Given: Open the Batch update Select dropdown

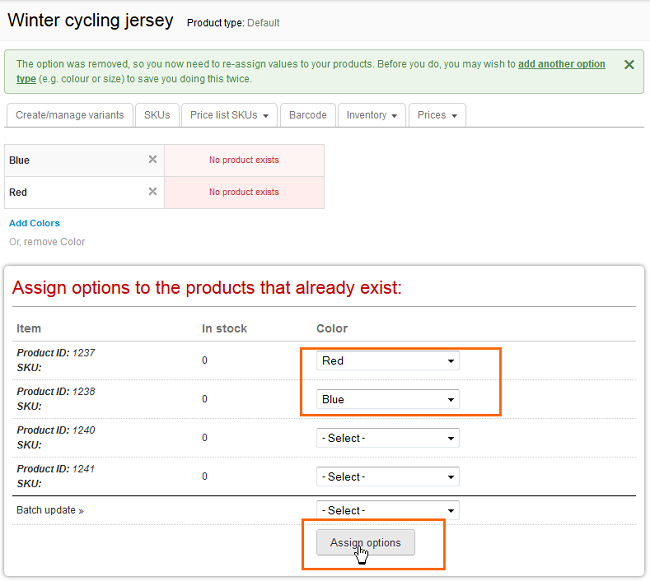Looking at the screenshot, I should tap(388, 510).
